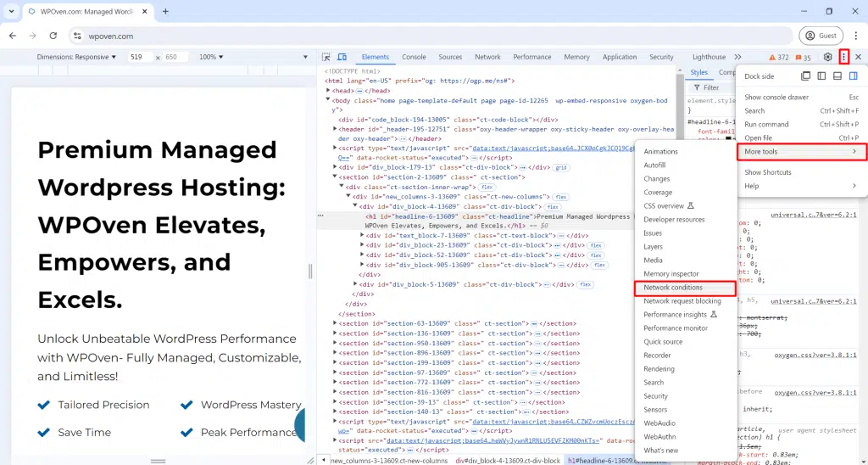Switch to the Performance tab

click(532, 57)
